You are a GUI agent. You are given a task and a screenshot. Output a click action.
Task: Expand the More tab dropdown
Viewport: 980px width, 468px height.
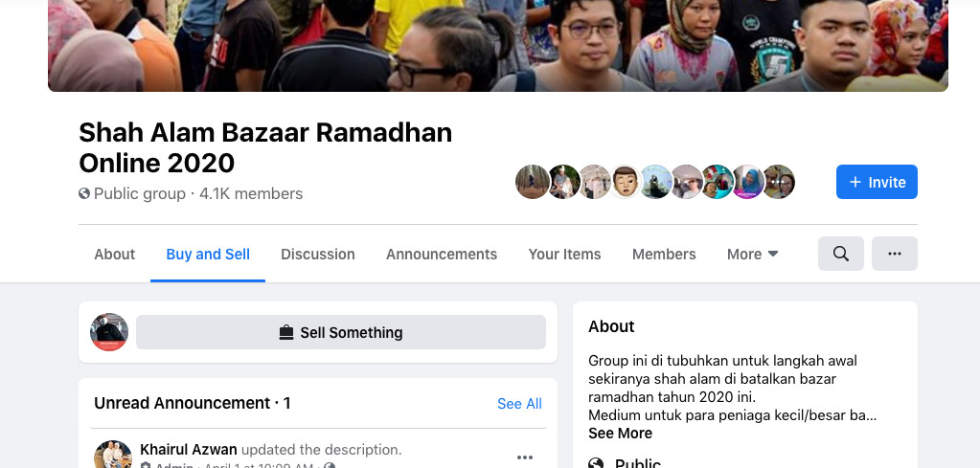click(753, 254)
